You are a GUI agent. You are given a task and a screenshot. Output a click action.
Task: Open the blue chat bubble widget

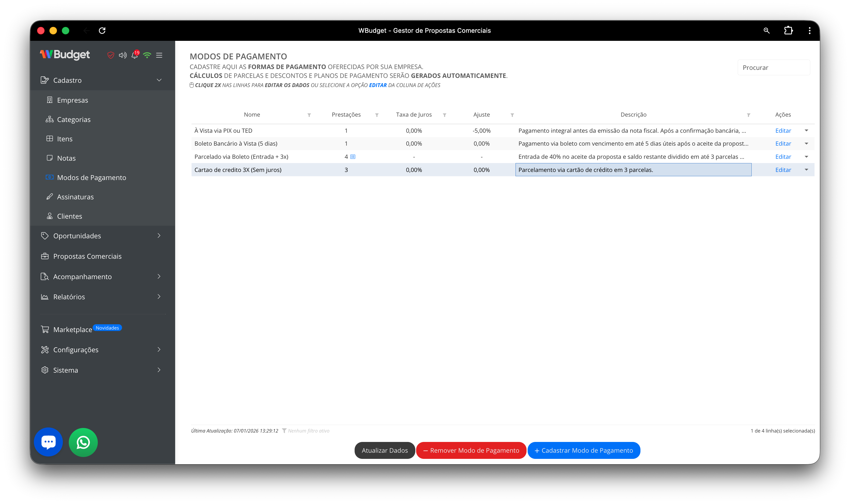point(49,442)
